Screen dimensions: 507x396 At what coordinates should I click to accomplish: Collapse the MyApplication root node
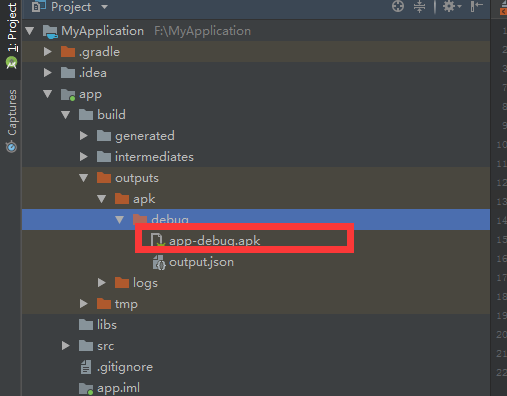click(30, 31)
